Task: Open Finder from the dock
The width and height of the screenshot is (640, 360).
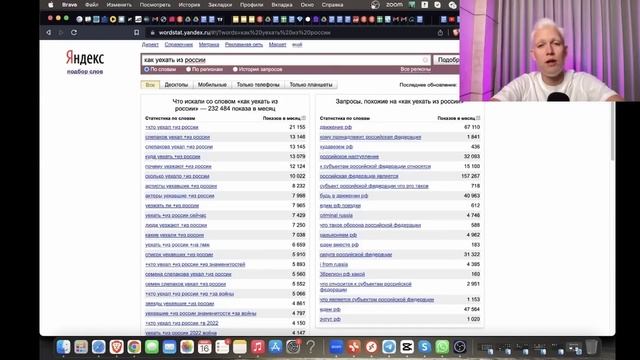Action: (x=63, y=347)
